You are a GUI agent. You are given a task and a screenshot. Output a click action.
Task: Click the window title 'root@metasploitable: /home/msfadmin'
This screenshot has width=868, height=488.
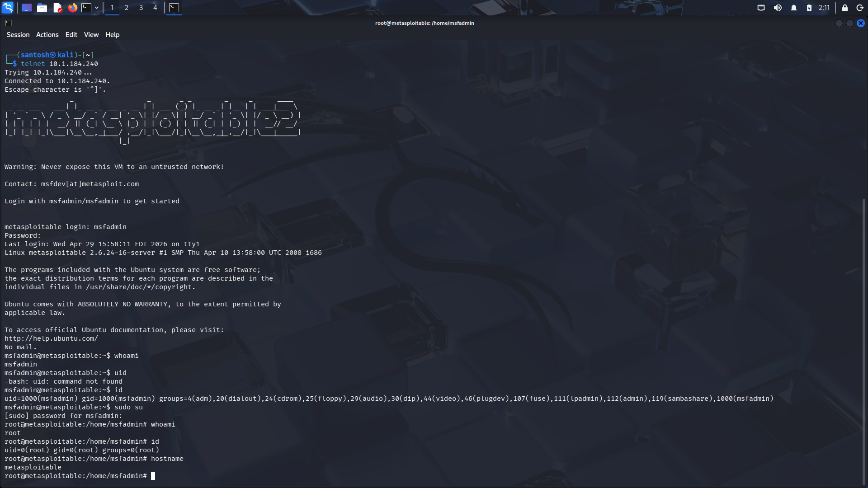(425, 23)
